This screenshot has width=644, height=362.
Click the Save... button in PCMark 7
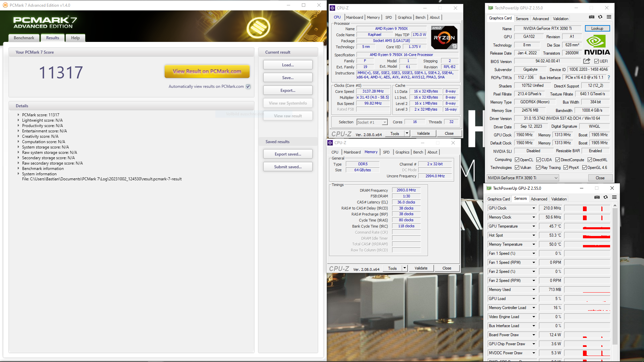(x=288, y=77)
